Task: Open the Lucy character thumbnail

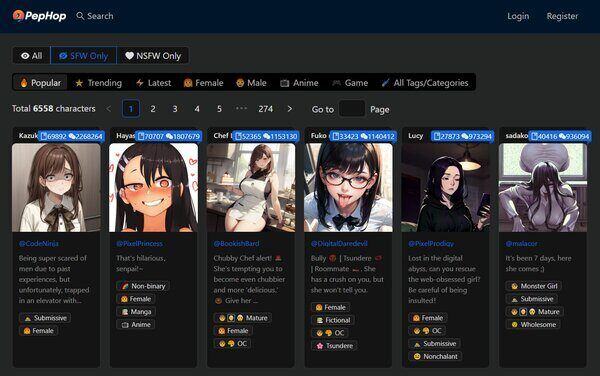Action: click(x=445, y=187)
